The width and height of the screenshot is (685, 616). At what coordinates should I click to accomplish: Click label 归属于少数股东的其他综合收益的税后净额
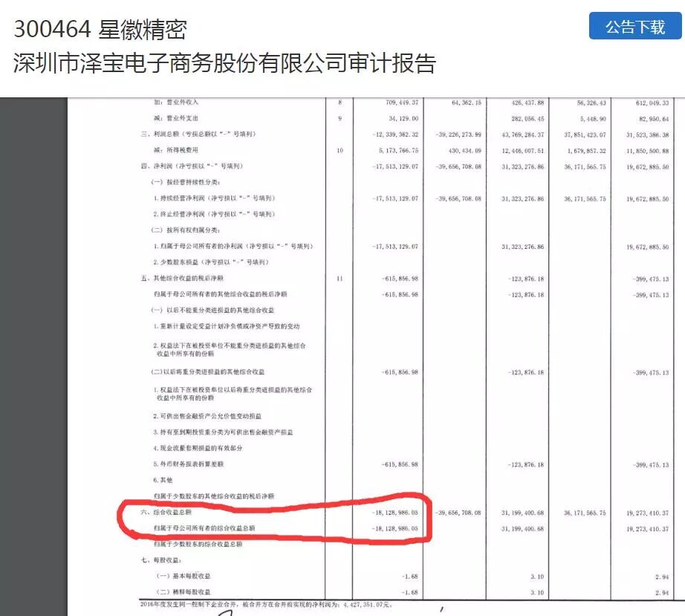(x=215, y=496)
